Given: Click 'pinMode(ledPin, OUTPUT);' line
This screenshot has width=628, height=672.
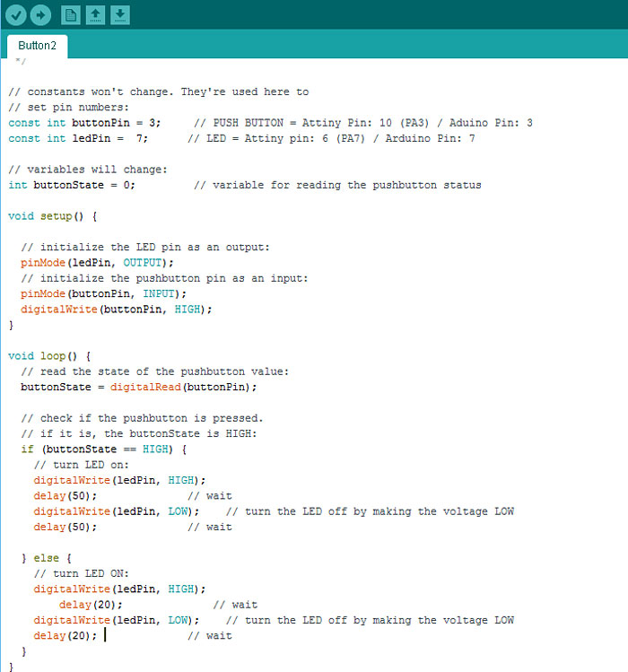Looking at the screenshot, I should tap(97, 263).
